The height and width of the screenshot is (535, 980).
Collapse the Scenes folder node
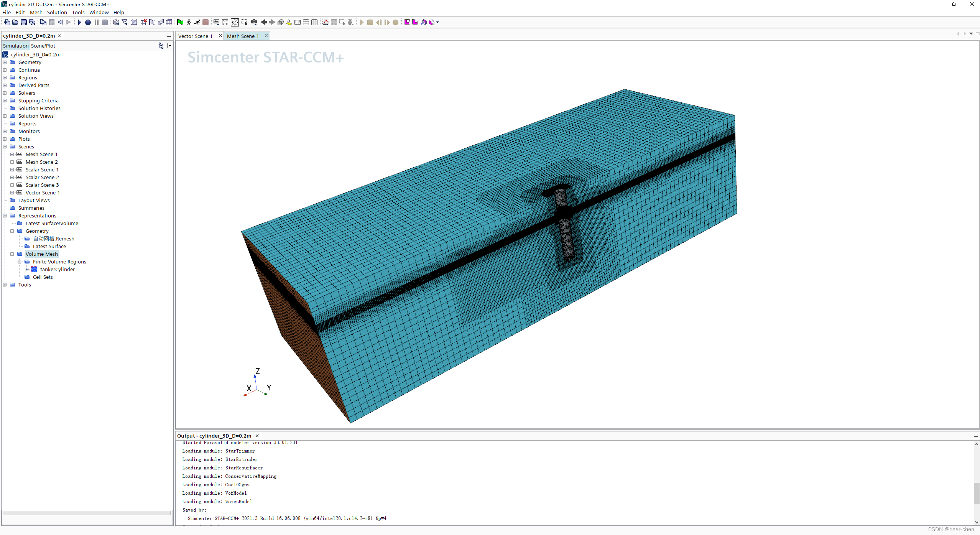[x=5, y=147]
